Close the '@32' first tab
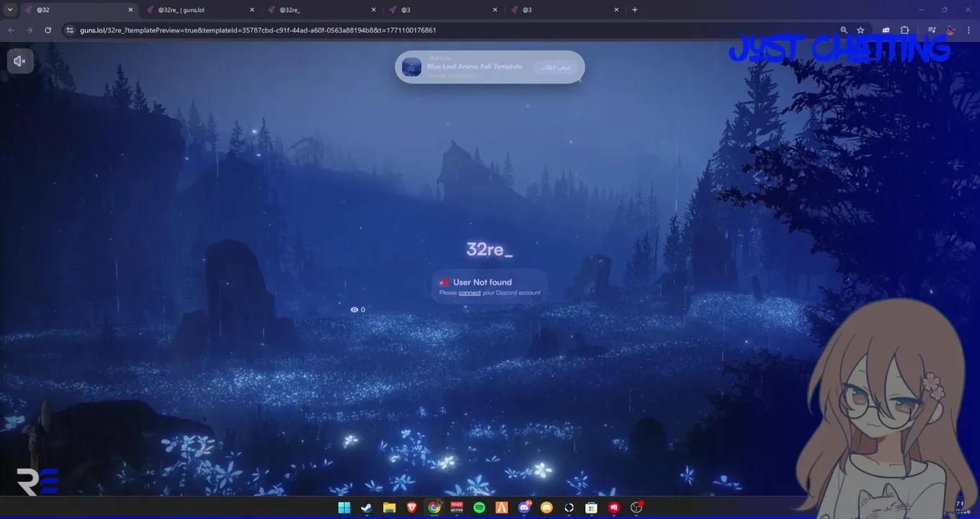Viewport: 980px width, 519px height. [130, 10]
